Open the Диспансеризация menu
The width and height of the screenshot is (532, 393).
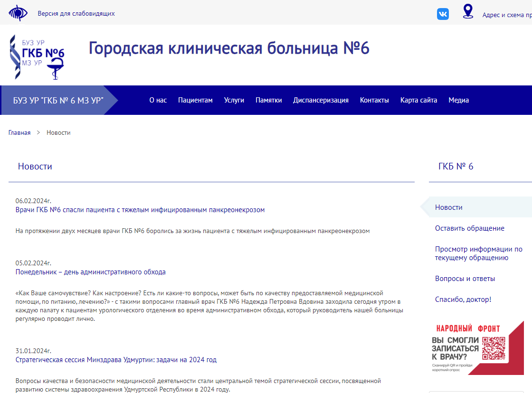321,100
